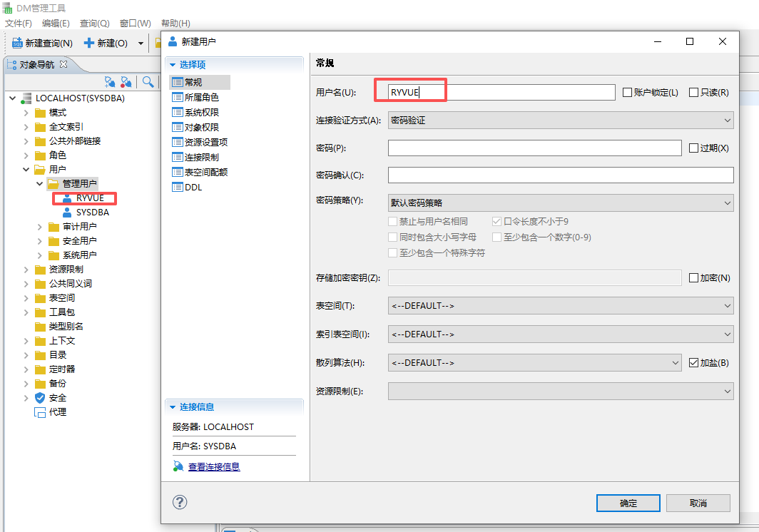Image resolution: width=759 pixels, height=532 pixels.
Task: Toggle 同时包含大小写字母 checkbox
Action: (393, 237)
